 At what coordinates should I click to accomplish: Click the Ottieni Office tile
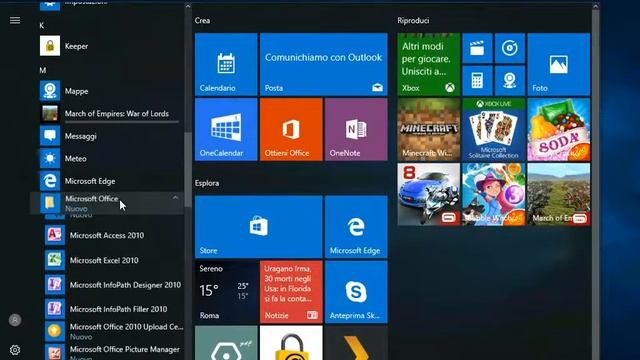[x=291, y=129]
